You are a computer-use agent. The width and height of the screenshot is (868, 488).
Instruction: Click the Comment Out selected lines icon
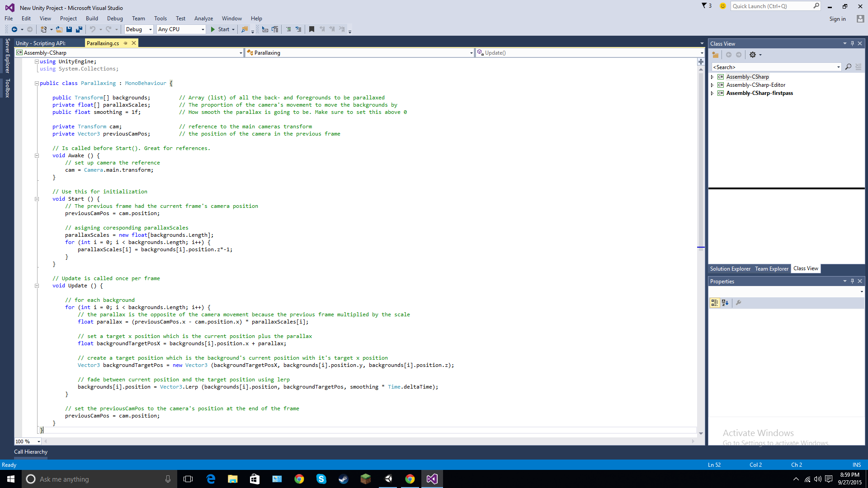(x=289, y=29)
